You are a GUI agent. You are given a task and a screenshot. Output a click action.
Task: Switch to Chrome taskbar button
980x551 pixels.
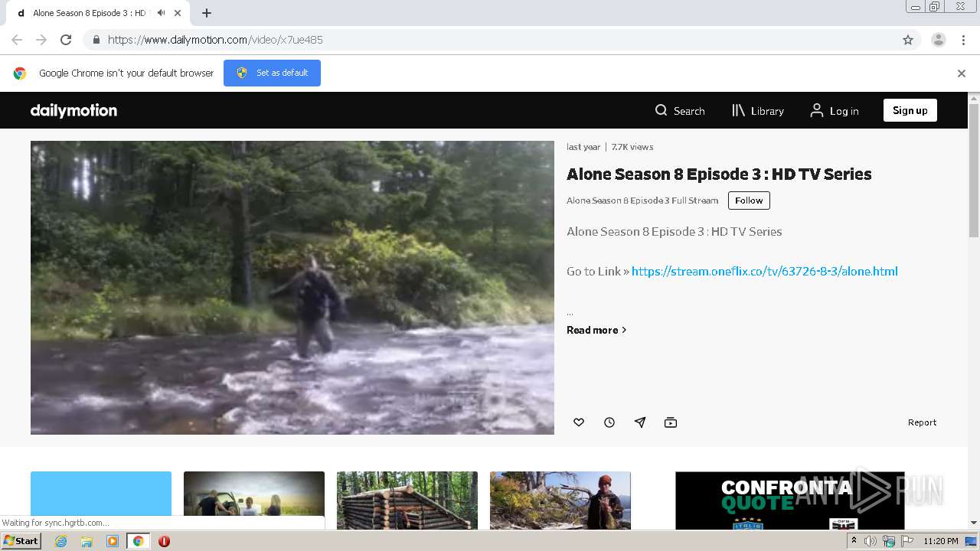pos(139,541)
